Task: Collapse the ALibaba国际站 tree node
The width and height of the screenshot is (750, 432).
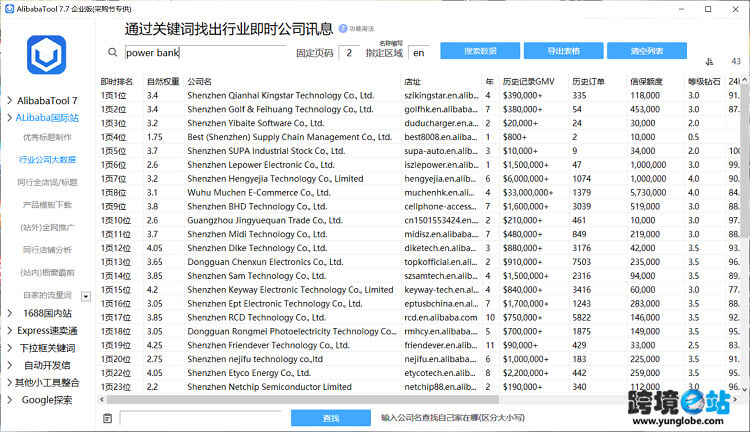Action: (10, 118)
